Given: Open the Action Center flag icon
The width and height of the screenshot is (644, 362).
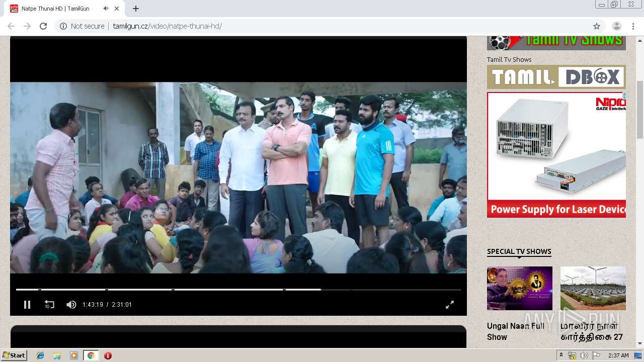Looking at the screenshot, I should pyautogui.click(x=596, y=355).
